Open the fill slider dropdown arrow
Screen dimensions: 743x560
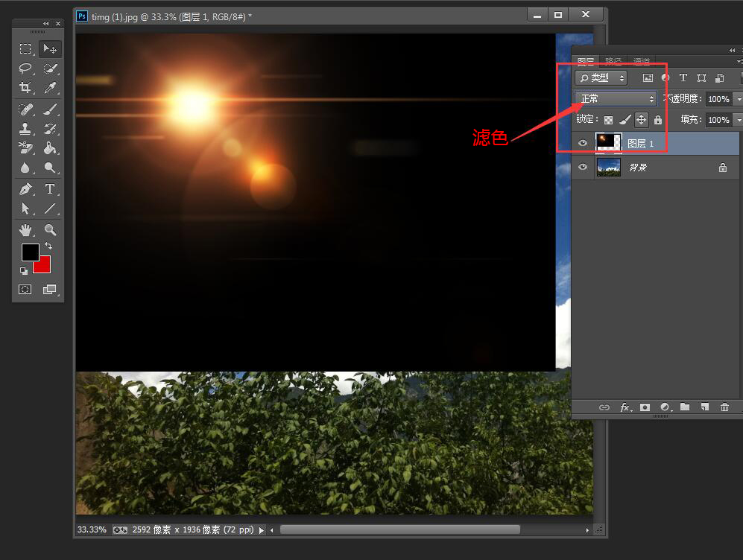739,120
